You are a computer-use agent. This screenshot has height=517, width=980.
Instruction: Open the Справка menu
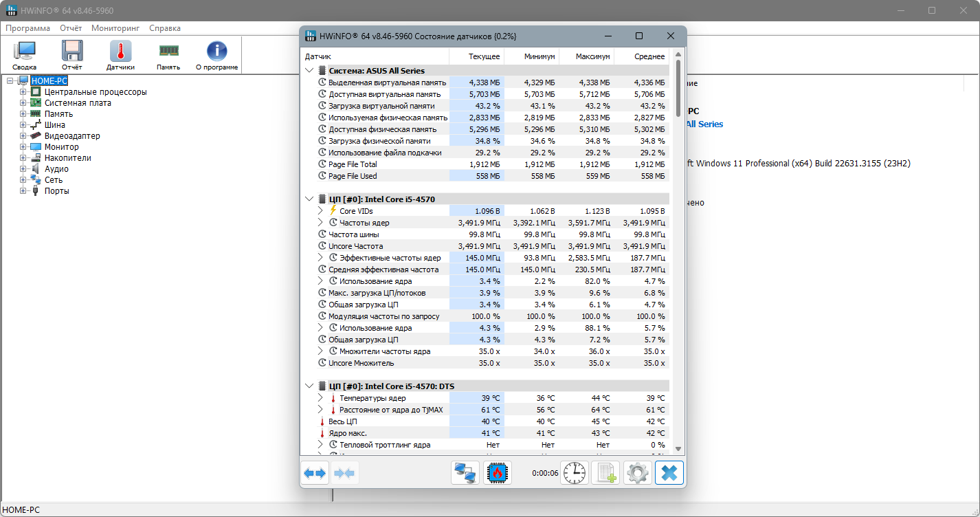(x=165, y=28)
